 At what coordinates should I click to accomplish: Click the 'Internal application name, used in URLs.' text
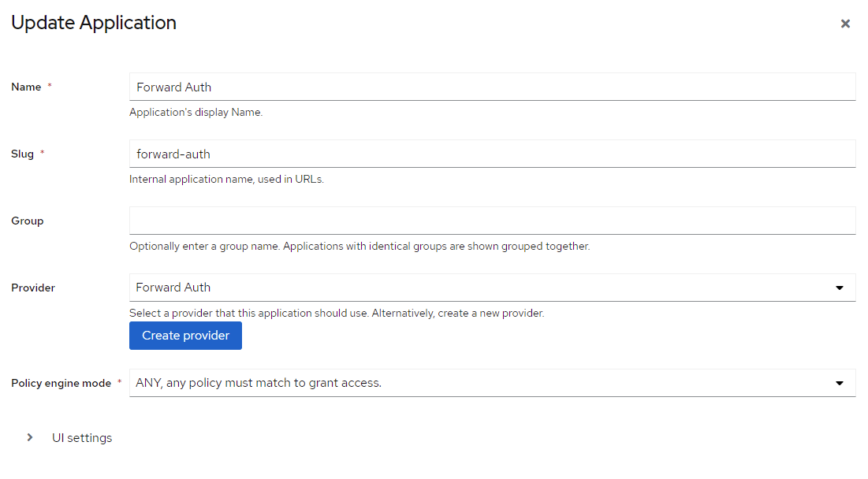[x=226, y=179]
